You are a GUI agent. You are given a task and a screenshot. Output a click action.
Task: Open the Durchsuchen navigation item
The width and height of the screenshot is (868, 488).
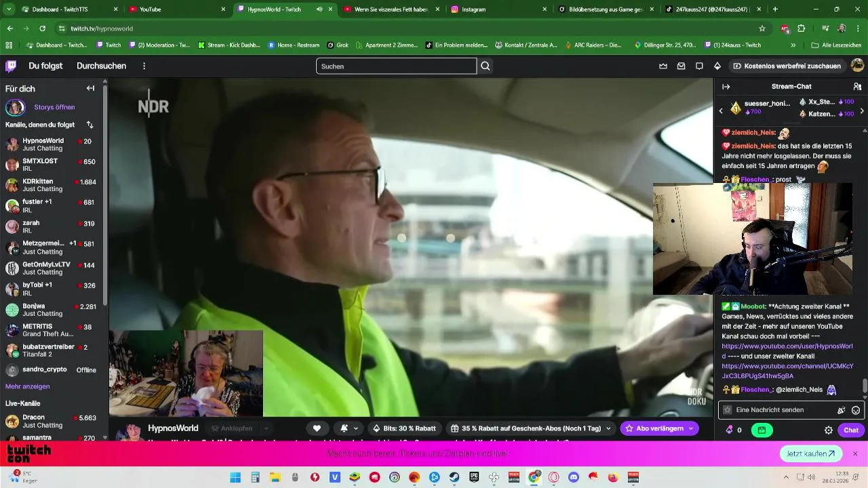click(102, 66)
